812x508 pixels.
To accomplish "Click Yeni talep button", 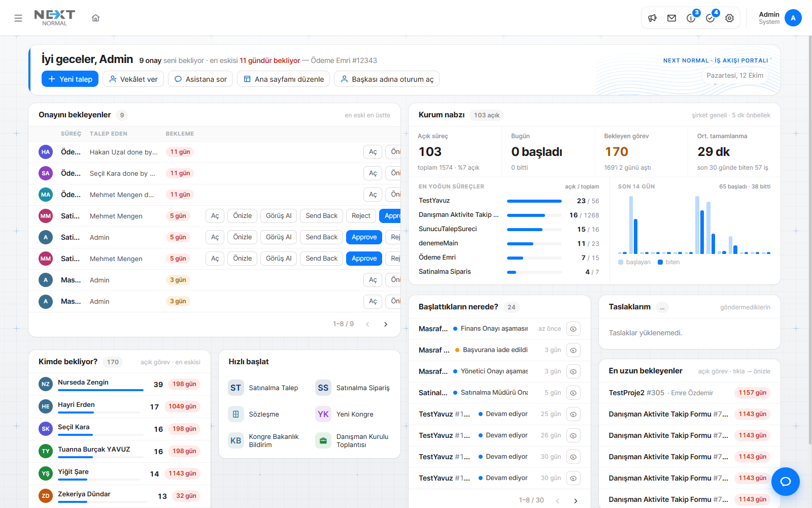I will [x=70, y=79].
